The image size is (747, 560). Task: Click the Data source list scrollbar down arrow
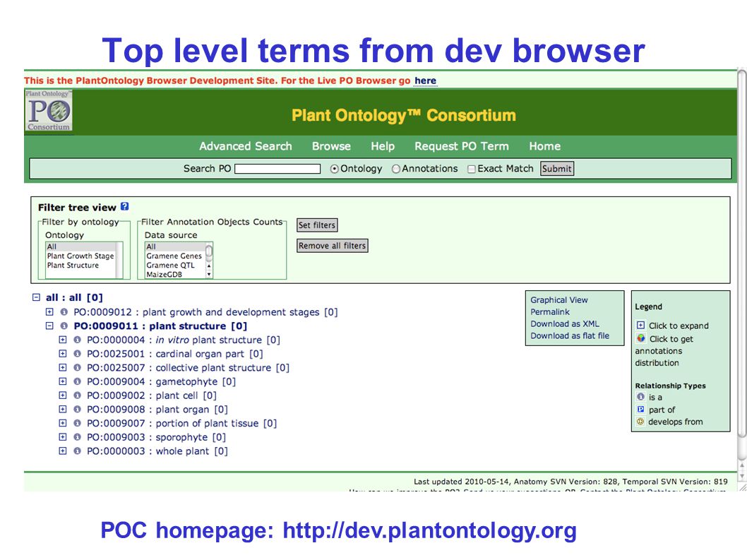tap(209, 275)
